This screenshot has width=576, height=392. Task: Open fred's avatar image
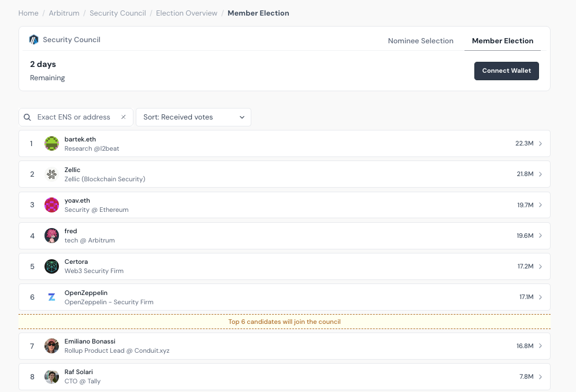tap(52, 236)
